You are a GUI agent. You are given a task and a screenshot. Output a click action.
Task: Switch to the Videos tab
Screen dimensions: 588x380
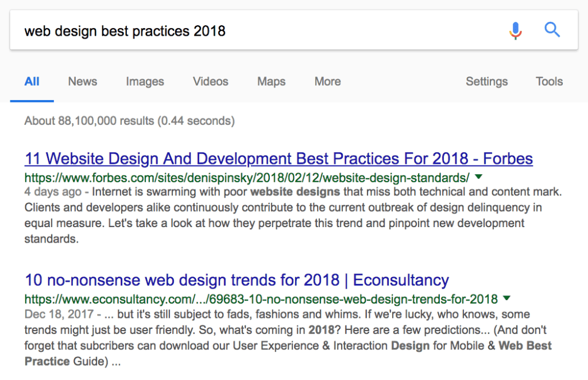click(210, 82)
